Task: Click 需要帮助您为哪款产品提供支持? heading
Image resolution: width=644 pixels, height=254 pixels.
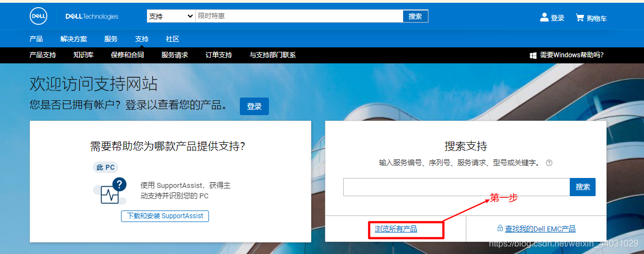Action: tap(168, 146)
